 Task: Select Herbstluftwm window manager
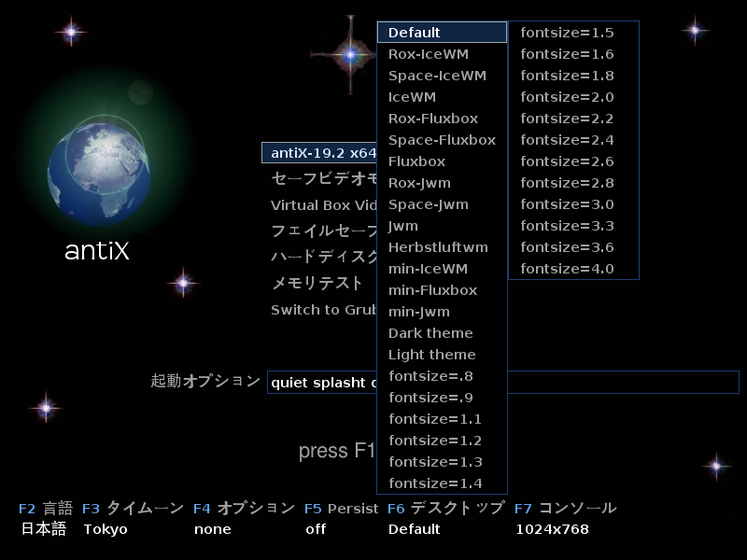click(x=442, y=246)
